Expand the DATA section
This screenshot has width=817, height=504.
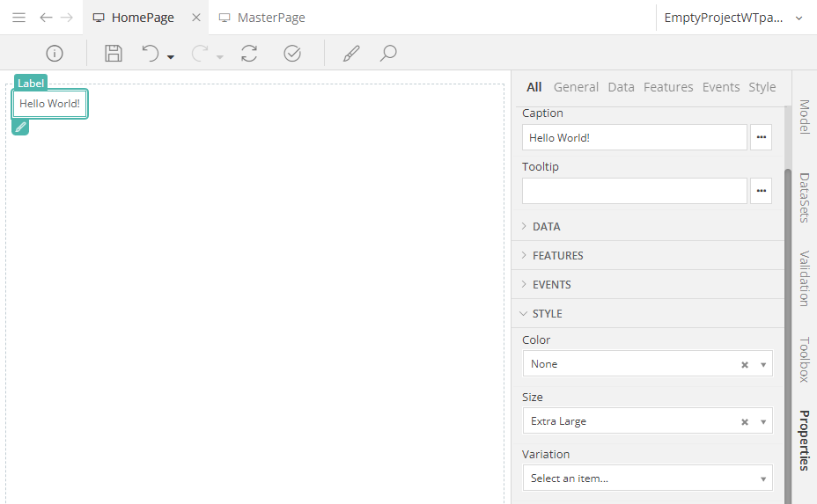coord(546,227)
